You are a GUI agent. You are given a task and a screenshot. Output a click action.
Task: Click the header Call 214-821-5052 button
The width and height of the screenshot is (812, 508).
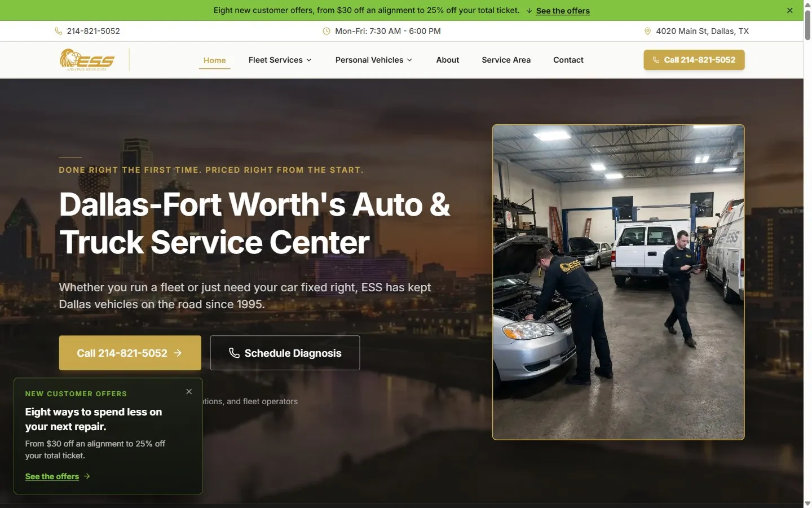click(x=694, y=60)
